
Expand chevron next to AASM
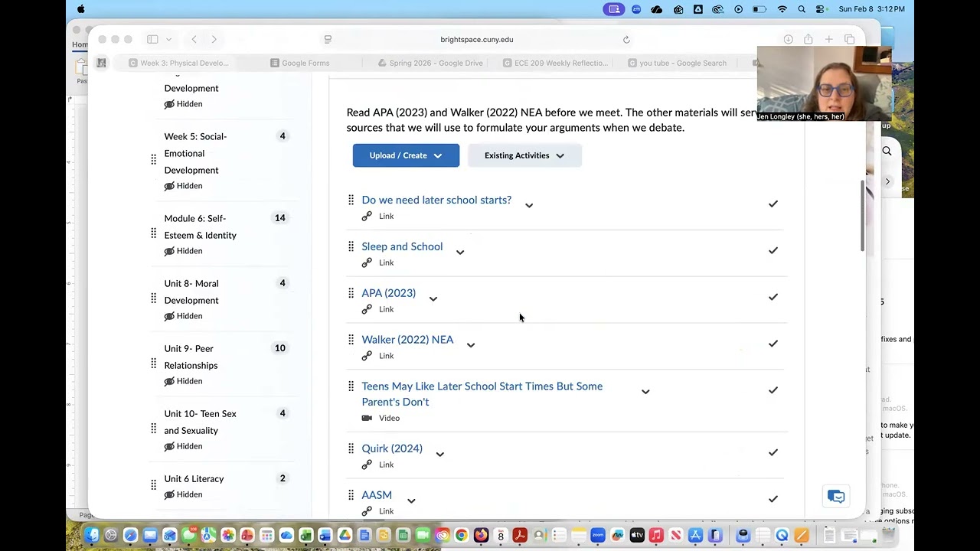click(411, 500)
